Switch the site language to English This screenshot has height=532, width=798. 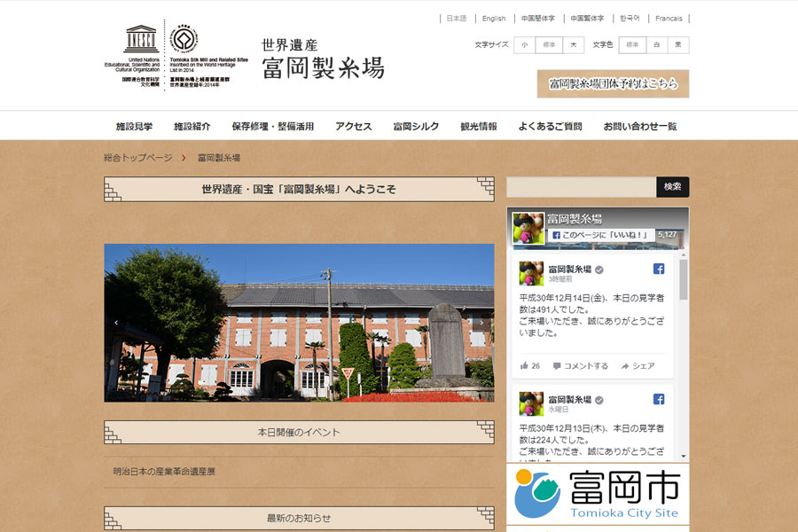point(494,19)
